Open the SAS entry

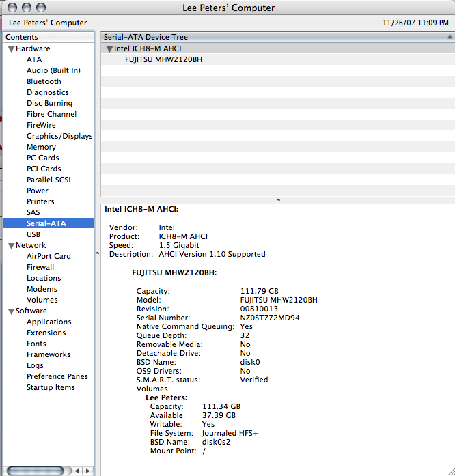pyautogui.click(x=33, y=212)
